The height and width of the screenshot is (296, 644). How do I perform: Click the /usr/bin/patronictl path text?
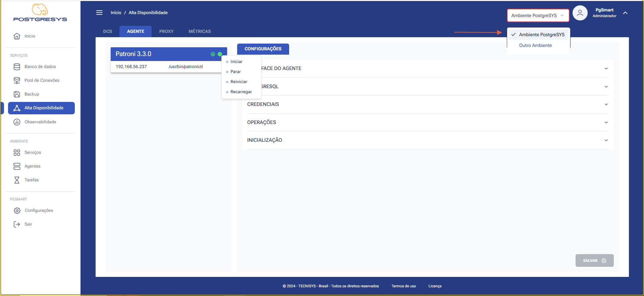point(186,67)
